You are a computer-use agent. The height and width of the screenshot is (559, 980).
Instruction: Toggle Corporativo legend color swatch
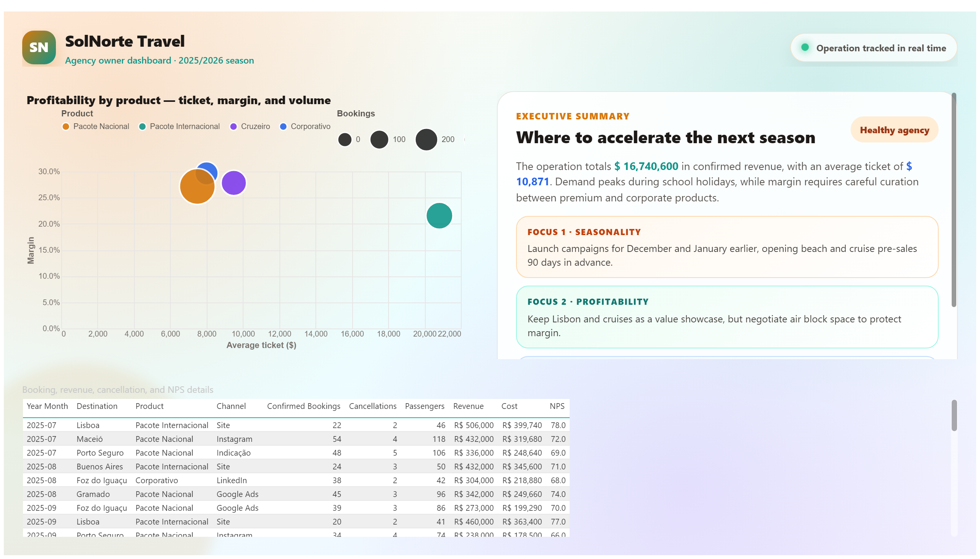click(x=283, y=127)
